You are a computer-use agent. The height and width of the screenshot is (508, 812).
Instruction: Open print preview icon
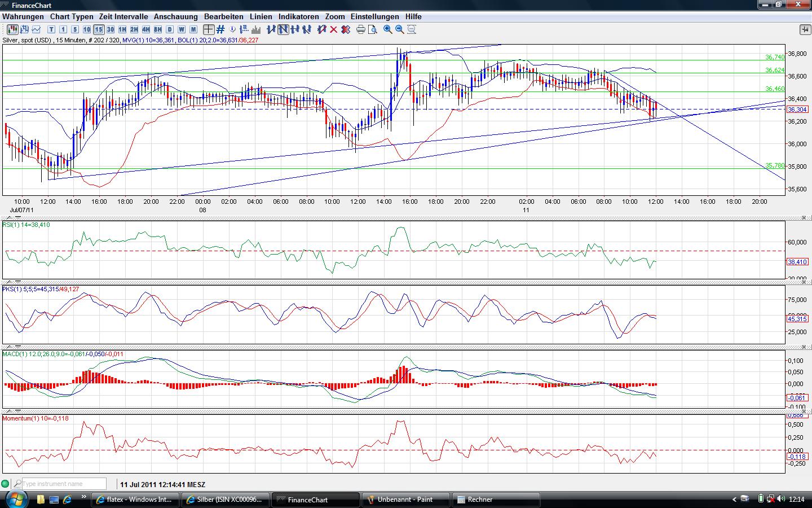pos(373,29)
